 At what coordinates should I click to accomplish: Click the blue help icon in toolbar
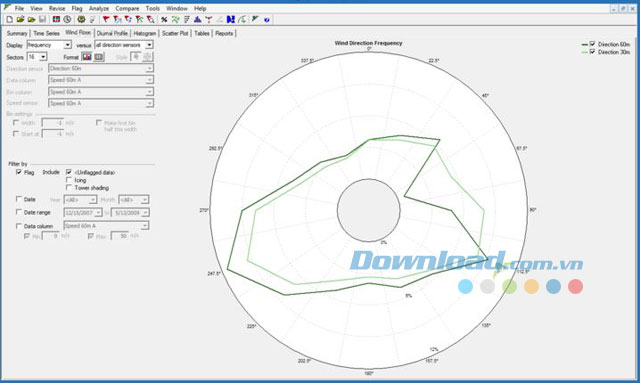pos(267,20)
